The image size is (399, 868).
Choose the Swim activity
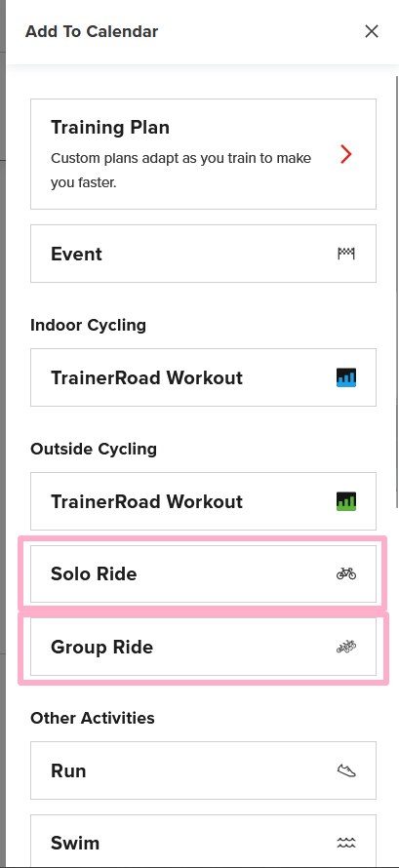coord(203,841)
